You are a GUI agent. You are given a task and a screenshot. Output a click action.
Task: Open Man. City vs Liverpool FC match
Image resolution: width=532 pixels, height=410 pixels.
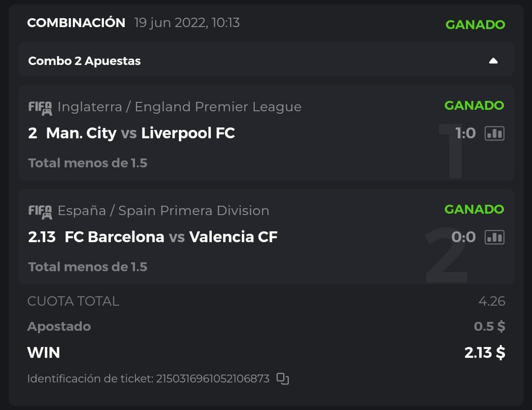point(140,133)
